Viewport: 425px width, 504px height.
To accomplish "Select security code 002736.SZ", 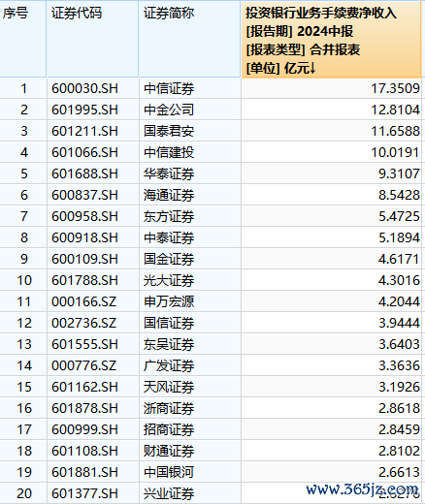I will click(92, 323).
